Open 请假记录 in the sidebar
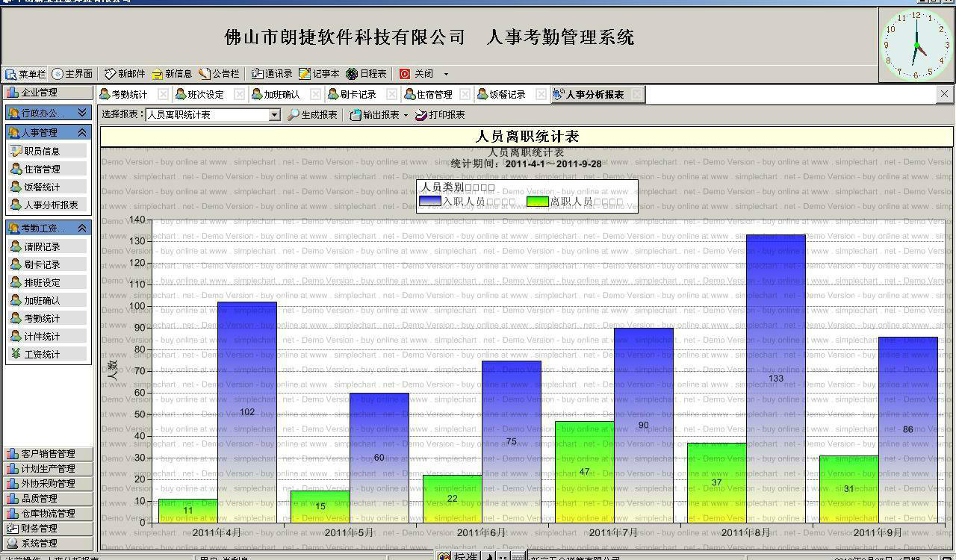The height and width of the screenshot is (560, 956). pyautogui.click(x=48, y=246)
